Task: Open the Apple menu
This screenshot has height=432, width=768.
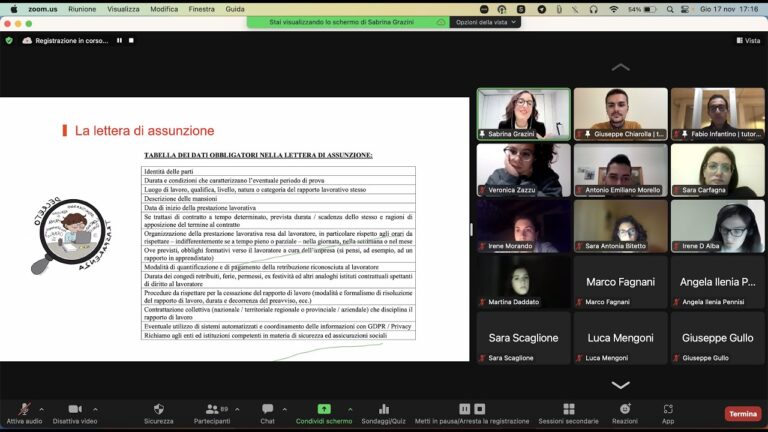Action: pyautogui.click(x=14, y=9)
